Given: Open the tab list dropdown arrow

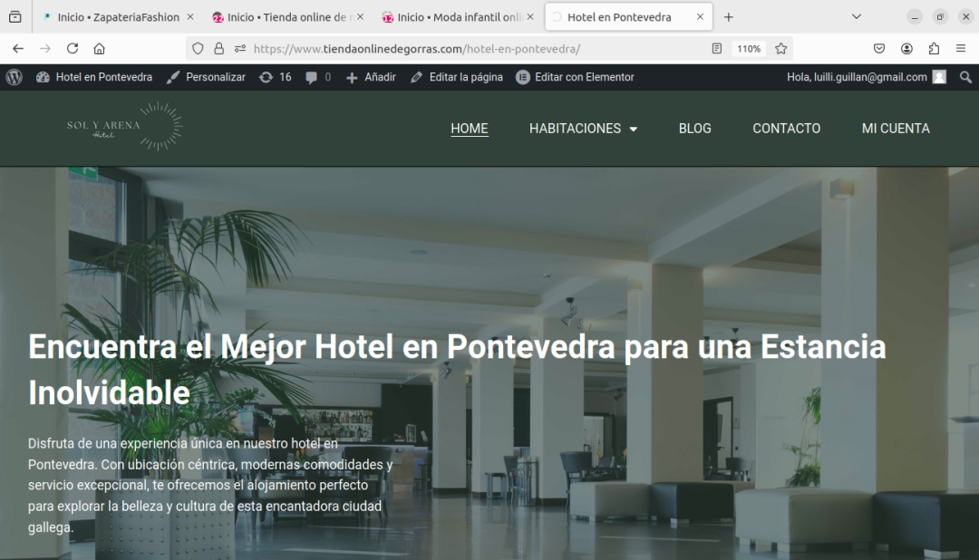Looking at the screenshot, I should click(x=856, y=15).
